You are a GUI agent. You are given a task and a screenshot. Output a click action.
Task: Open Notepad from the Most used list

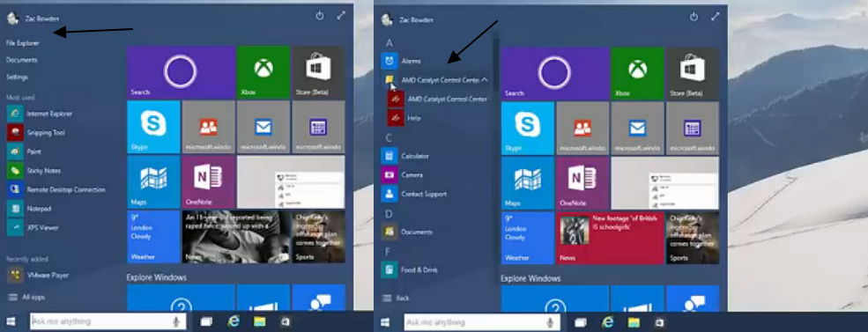(x=29, y=209)
